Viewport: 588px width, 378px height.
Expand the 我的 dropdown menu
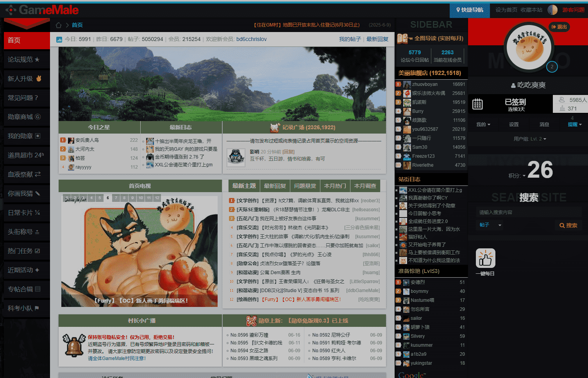coord(483,125)
